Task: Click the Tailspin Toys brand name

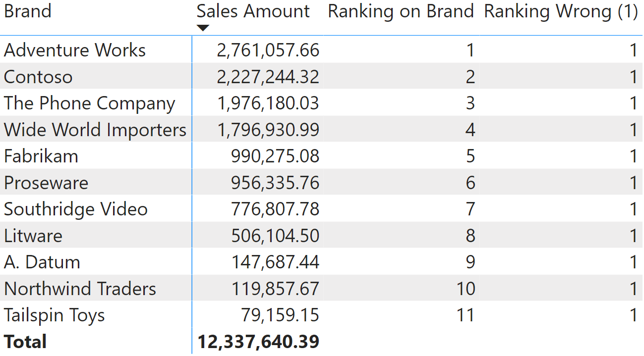Action: point(55,315)
